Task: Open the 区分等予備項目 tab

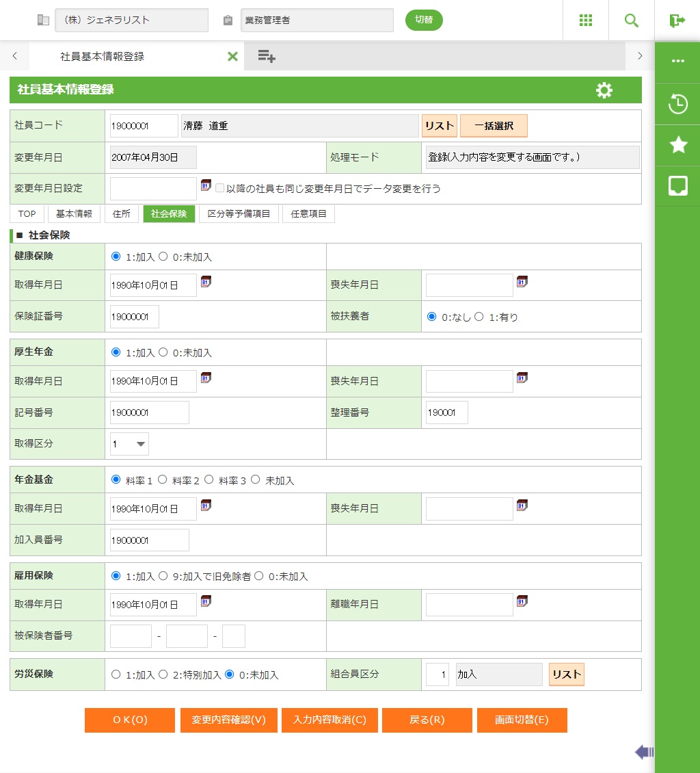Action: (239, 214)
